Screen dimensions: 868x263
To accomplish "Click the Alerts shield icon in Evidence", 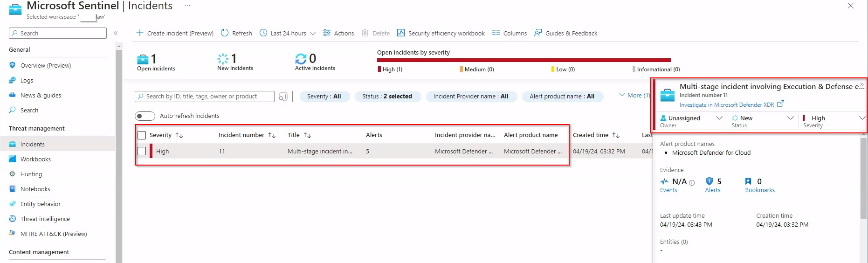I will 709,181.
